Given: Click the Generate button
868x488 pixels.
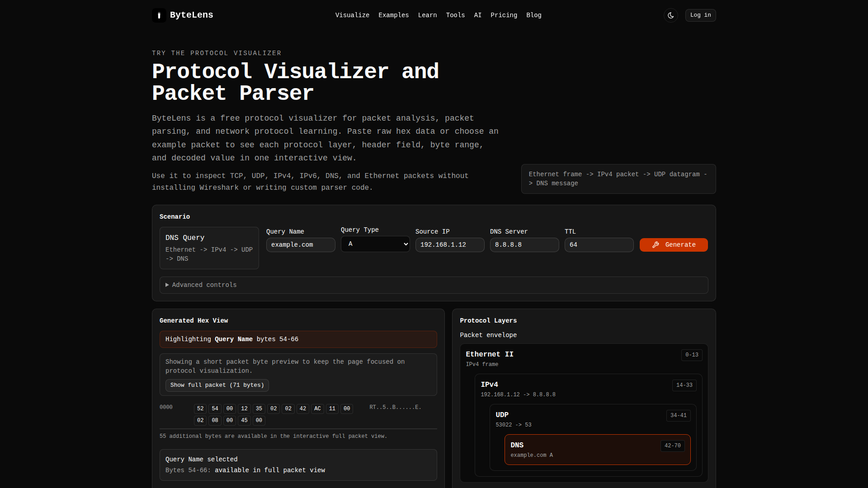Looking at the screenshot, I should point(674,245).
